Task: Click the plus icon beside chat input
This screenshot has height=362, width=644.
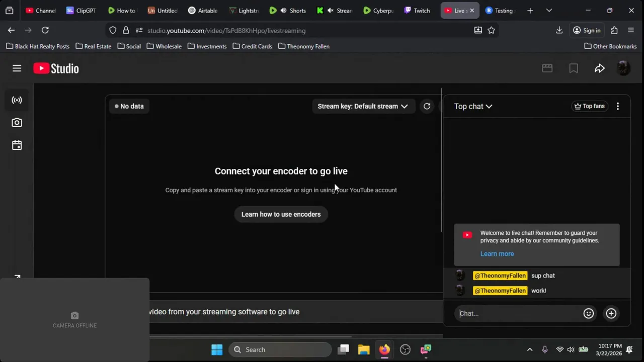Action: [611, 313]
